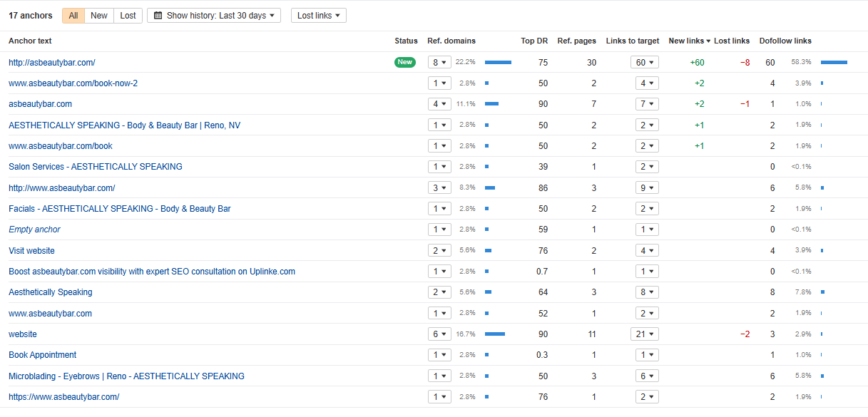
Task: Click ref. domains bar for http://asbeautybar.com/
Action: pos(498,63)
